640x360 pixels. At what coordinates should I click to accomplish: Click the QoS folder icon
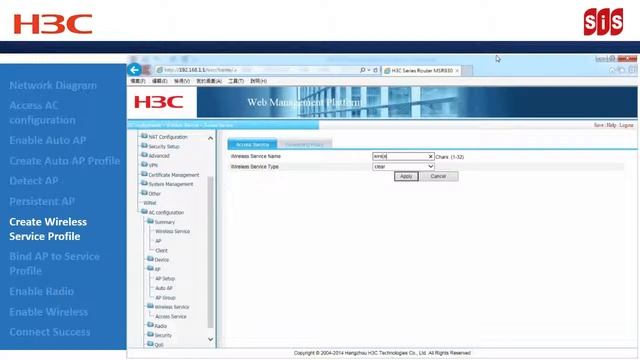150,344
